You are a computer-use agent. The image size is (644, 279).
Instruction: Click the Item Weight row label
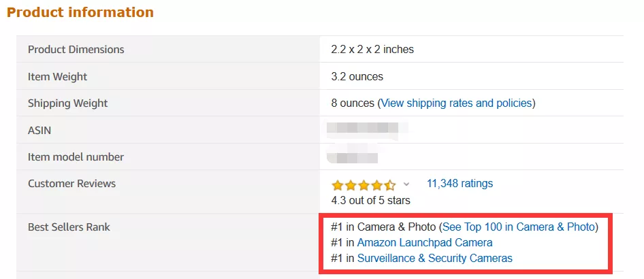click(x=57, y=77)
